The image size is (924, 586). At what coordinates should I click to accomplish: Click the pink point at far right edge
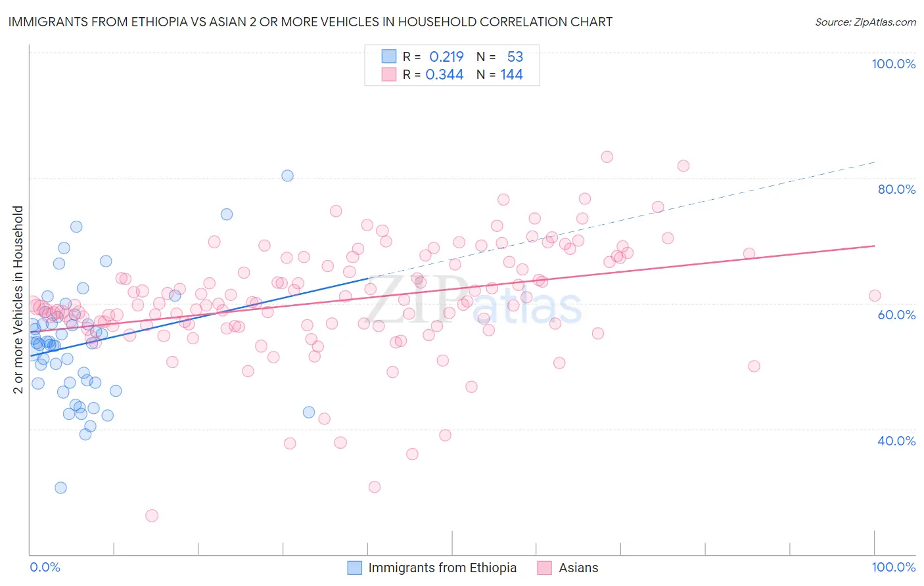875,296
